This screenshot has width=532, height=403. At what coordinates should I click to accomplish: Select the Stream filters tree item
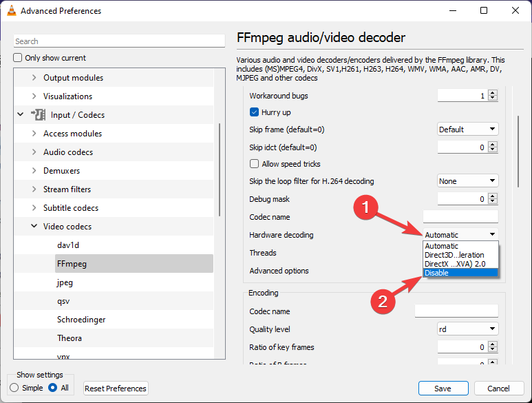[x=67, y=189]
